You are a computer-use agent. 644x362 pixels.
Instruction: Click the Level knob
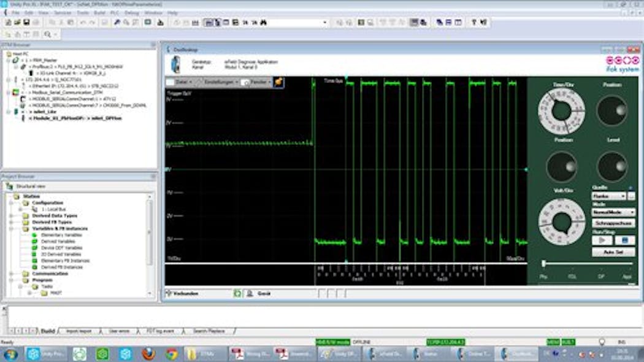[612, 166]
